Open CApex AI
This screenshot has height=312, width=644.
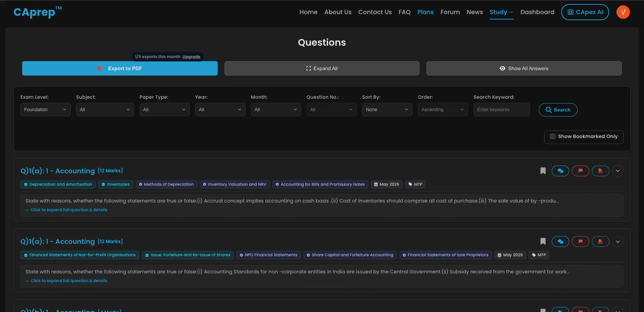pyautogui.click(x=585, y=12)
